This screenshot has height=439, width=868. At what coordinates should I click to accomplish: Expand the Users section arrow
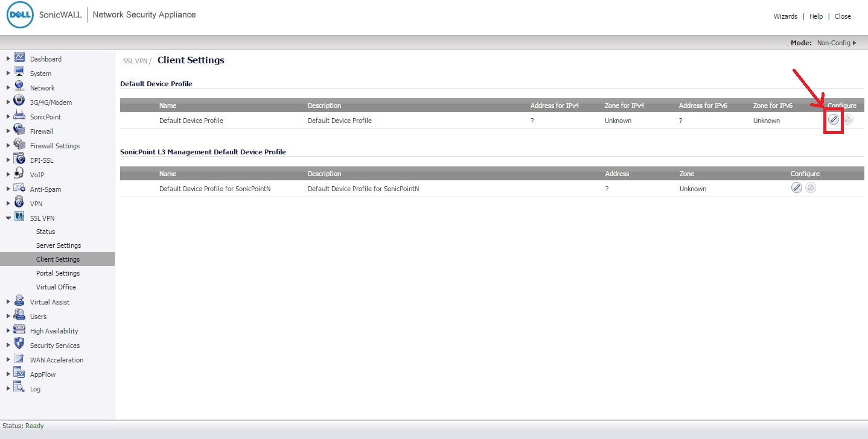(x=8, y=316)
